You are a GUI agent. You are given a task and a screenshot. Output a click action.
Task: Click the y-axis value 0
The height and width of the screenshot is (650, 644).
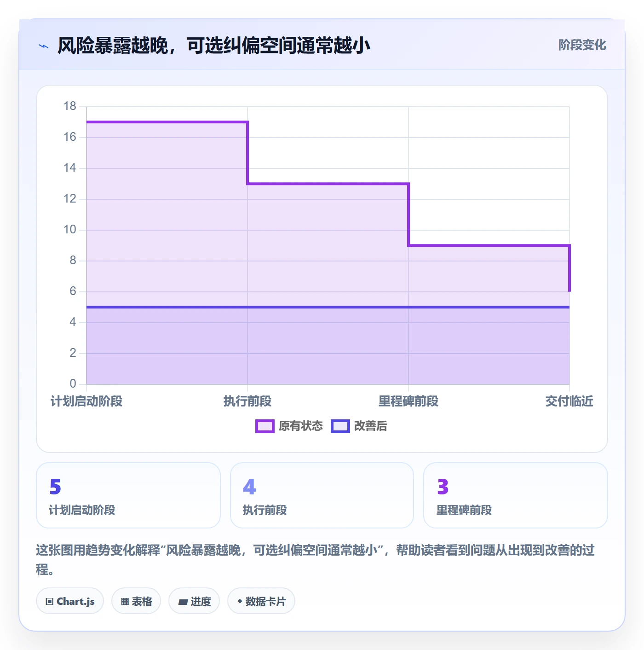pyautogui.click(x=73, y=384)
